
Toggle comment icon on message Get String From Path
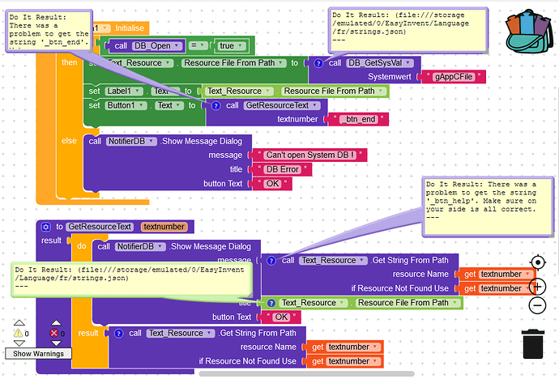[x=271, y=261]
